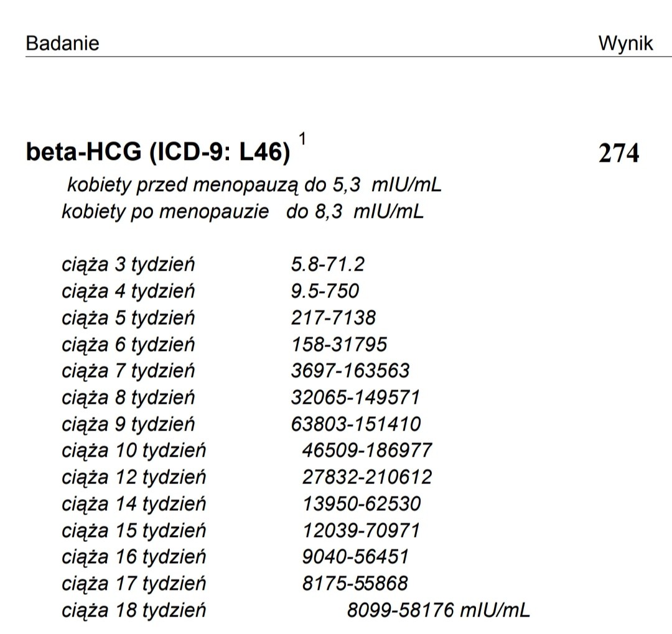
Task: Click the 'kobiety po menopauzie' reference line
Action: (x=243, y=212)
